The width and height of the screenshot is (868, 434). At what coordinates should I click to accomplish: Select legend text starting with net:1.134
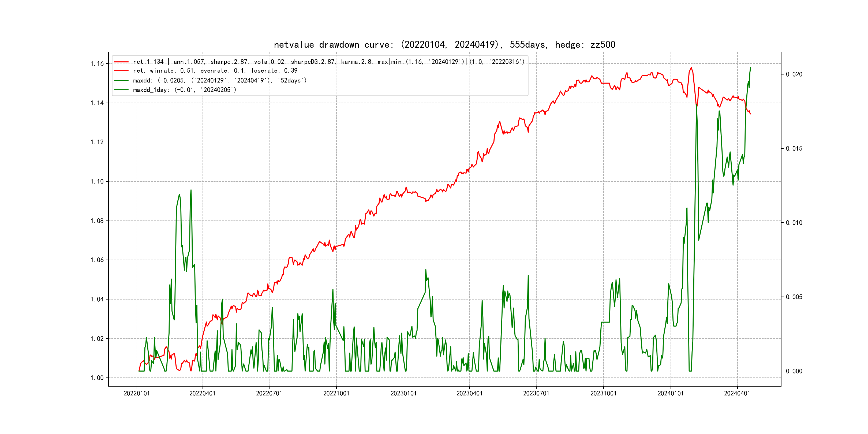pos(328,62)
